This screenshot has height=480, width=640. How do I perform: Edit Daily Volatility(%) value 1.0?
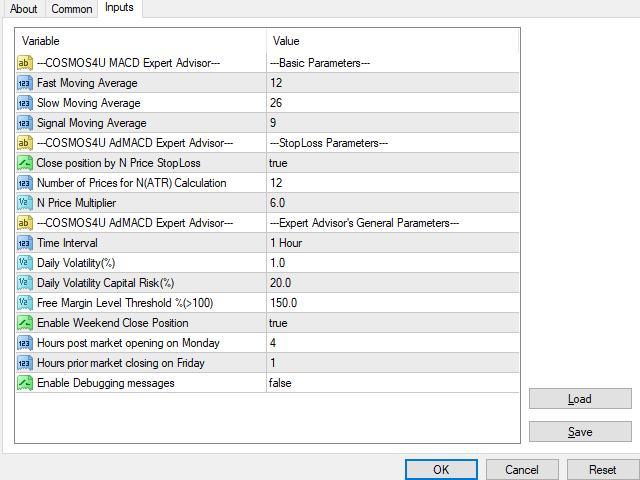click(x=393, y=263)
